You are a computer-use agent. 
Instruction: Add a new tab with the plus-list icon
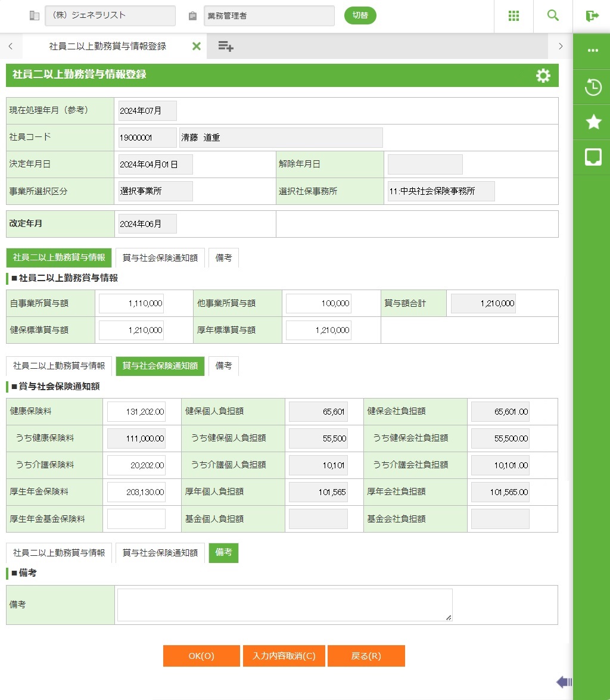(x=225, y=46)
